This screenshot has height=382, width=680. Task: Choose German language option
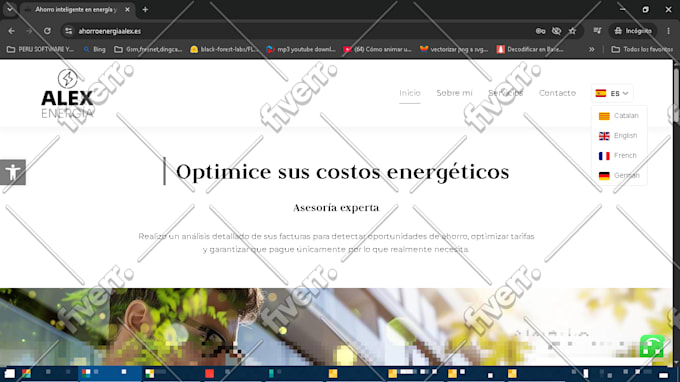[619, 176]
